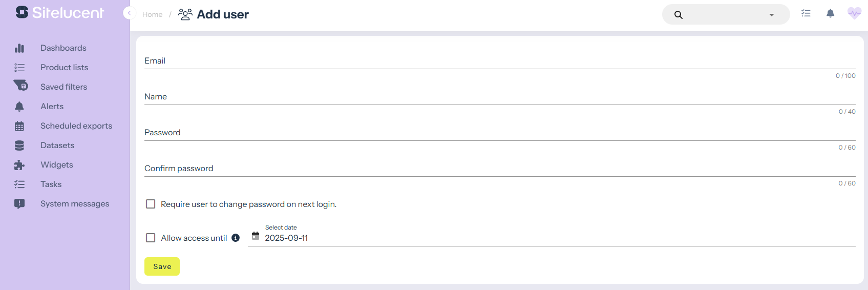
Task: Click the Widgets puzzle piece icon
Action: pyautogui.click(x=19, y=165)
